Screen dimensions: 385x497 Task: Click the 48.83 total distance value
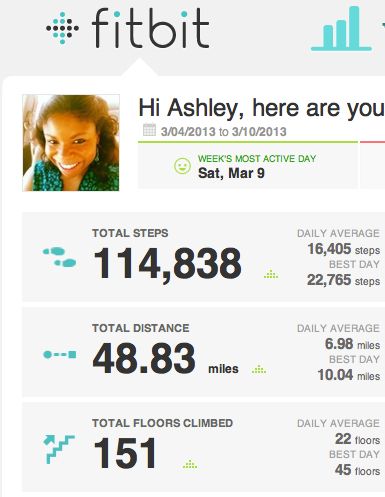(144, 359)
